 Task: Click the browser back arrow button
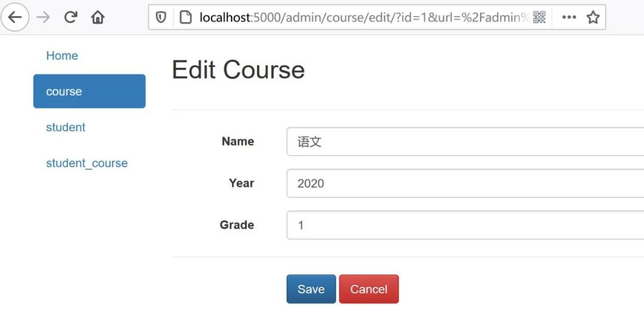(x=15, y=17)
